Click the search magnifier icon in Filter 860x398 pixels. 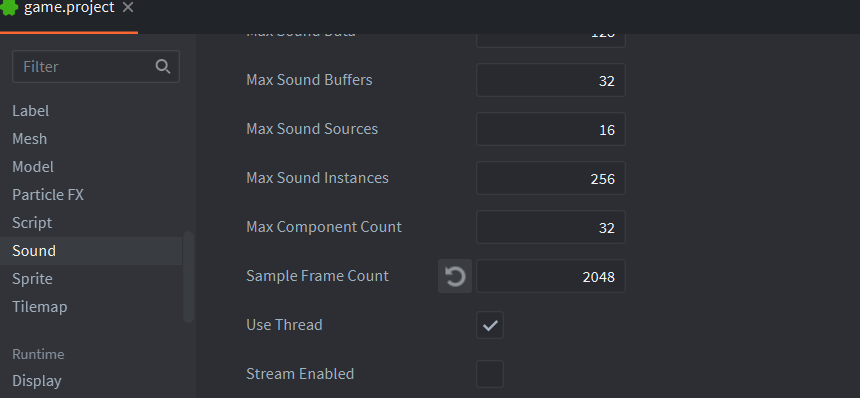163,66
